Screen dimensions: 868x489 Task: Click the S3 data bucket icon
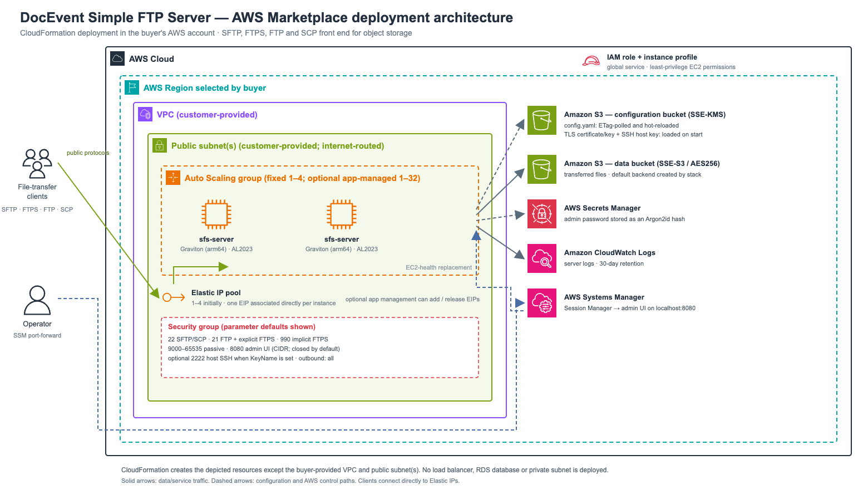[x=542, y=169]
